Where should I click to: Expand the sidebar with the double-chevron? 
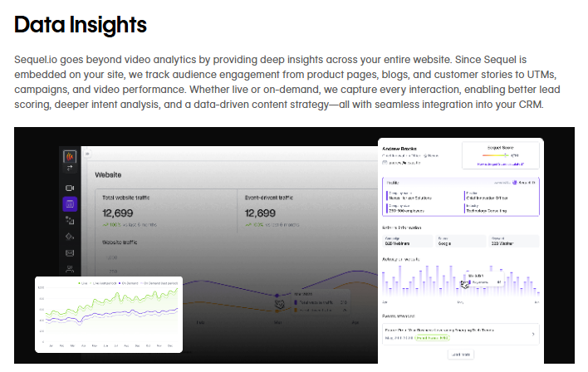(86, 154)
